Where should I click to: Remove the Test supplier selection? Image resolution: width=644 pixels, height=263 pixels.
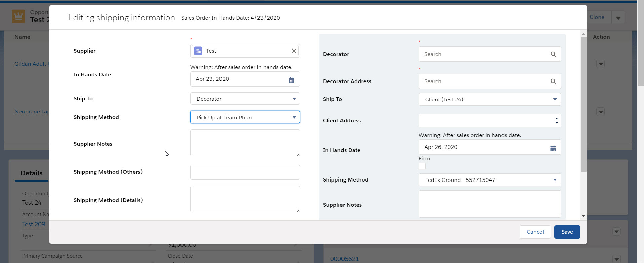[x=294, y=51]
